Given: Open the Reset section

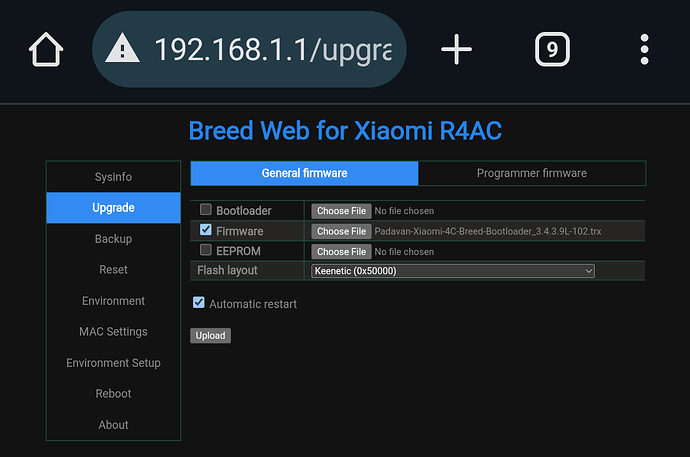Looking at the screenshot, I should click(114, 270).
